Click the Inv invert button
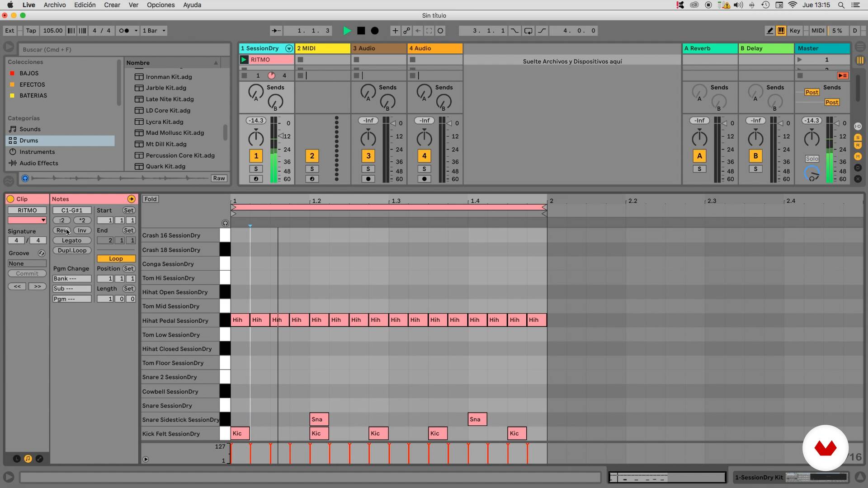 coord(82,230)
